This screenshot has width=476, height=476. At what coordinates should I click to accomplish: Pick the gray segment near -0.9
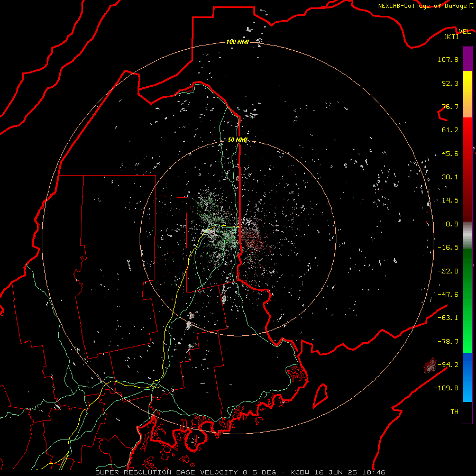click(x=467, y=235)
